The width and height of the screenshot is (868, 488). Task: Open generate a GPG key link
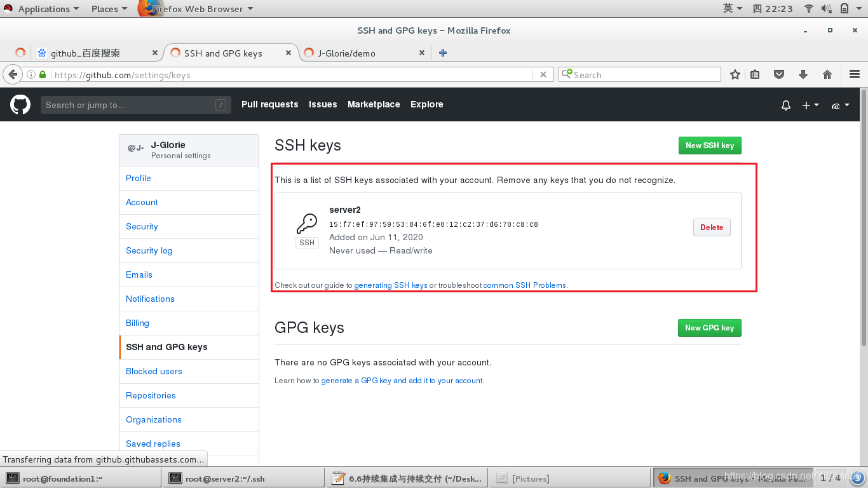402,381
